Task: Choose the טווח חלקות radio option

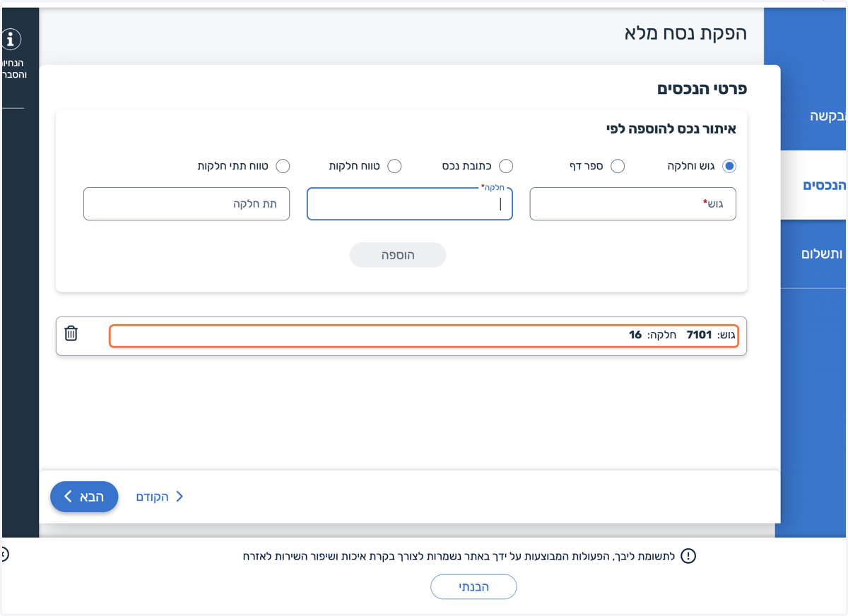Action: coord(394,166)
